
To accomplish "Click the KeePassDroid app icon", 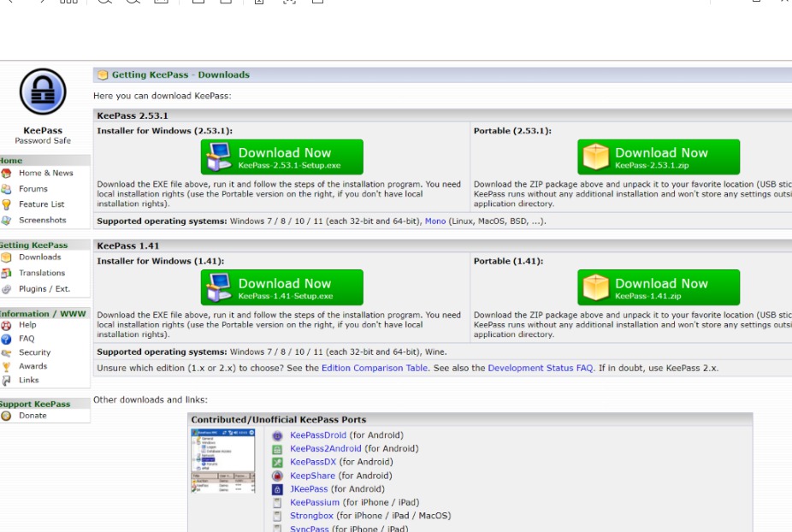I will click(277, 435).
